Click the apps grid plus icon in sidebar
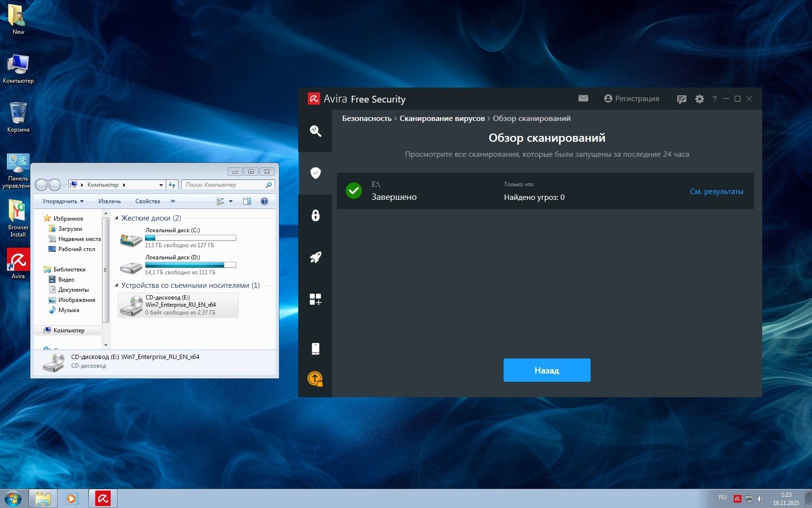812x508 pixels. coord(315,299)
